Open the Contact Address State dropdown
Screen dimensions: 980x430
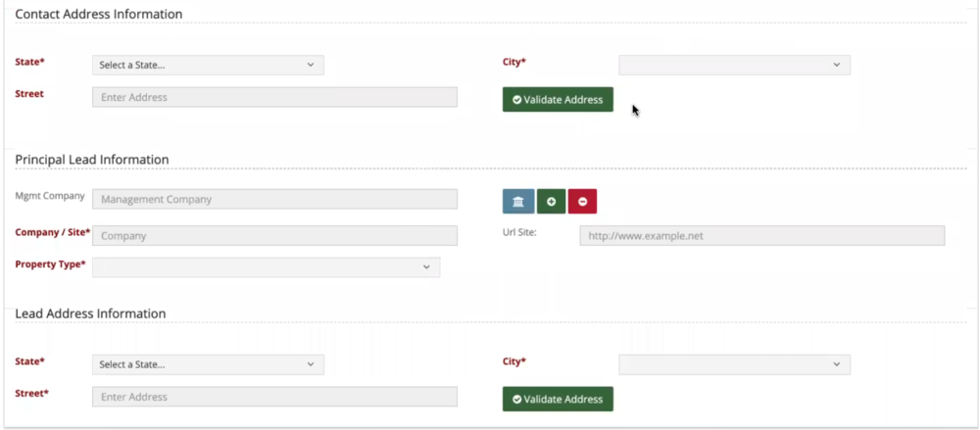[208, 66]
